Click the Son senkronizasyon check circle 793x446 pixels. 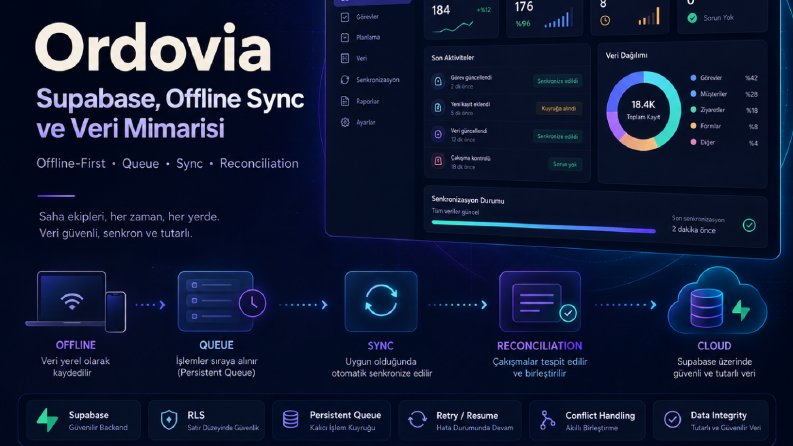749,225
